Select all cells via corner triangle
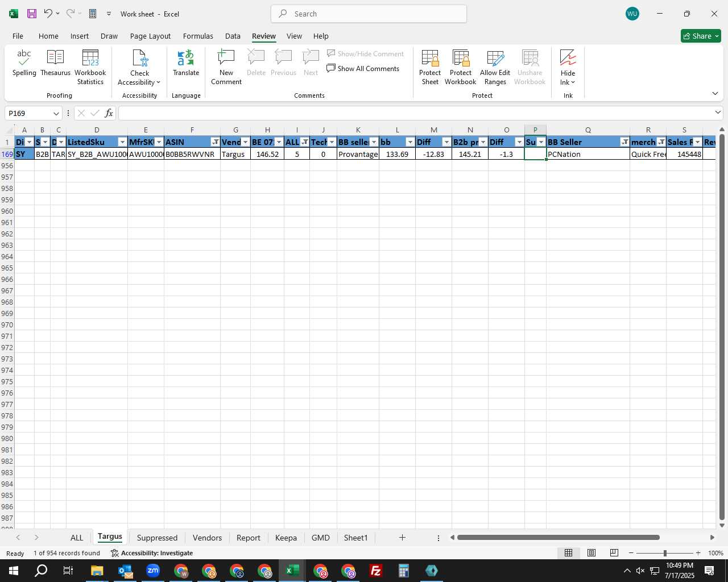The width and height of the screenshot is (728, 582). [9, 130]
